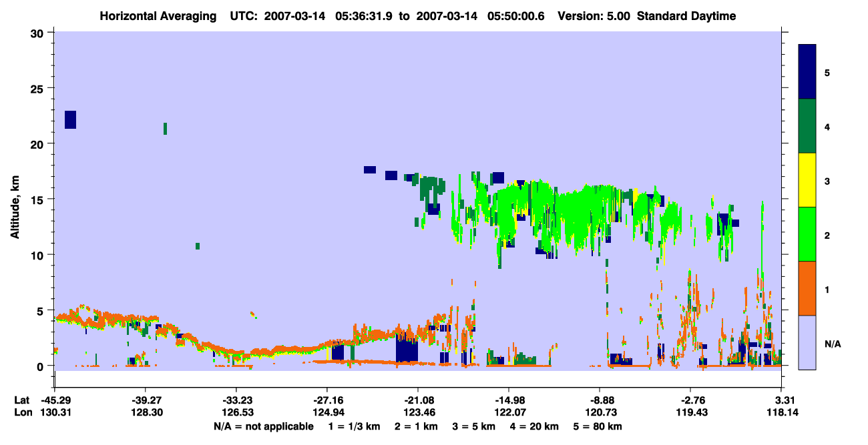Click the 'Lat' row label
The image size is (868, 445).
click(22, 400)
